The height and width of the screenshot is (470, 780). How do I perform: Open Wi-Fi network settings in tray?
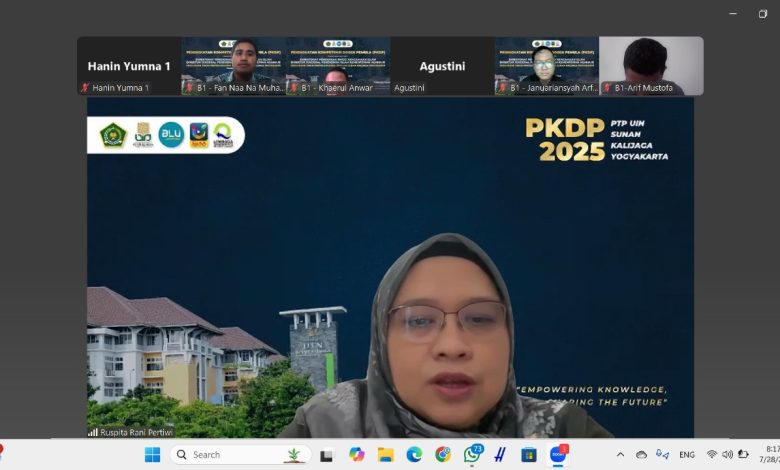coord(712,455)
